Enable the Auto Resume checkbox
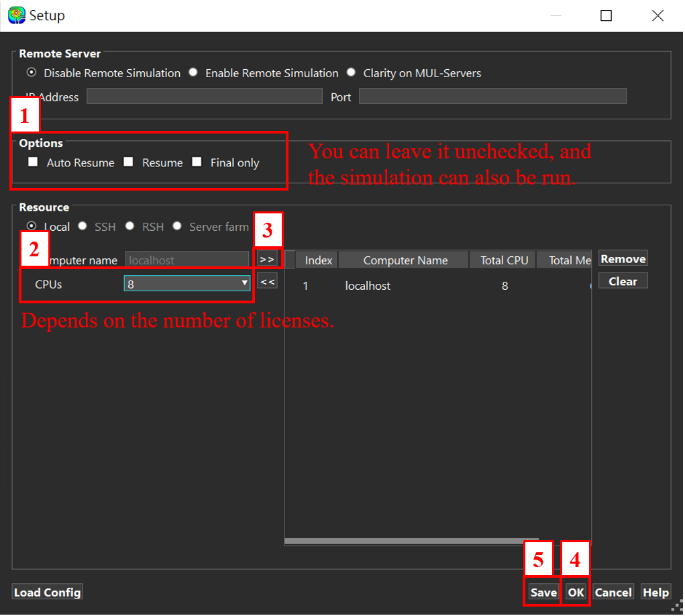685x616 pixels. click(33, 162)
